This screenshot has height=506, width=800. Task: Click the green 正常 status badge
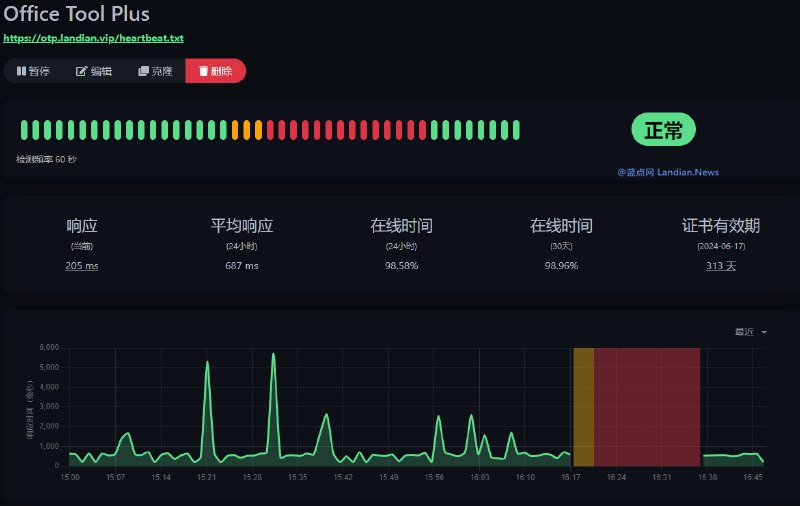(x=663, y=130)
